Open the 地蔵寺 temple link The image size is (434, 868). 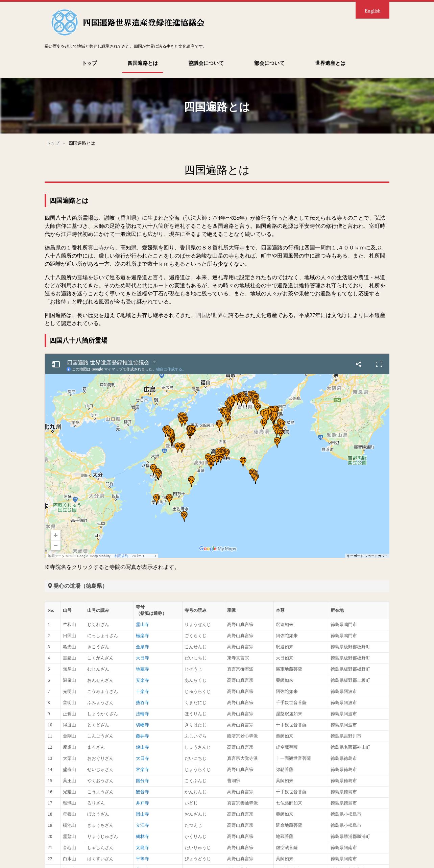[142, 669]
